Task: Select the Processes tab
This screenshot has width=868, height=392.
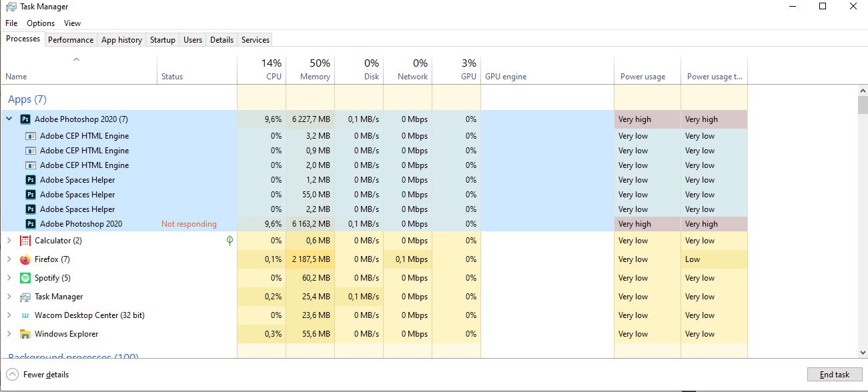Action: click(x=23, y=39)
